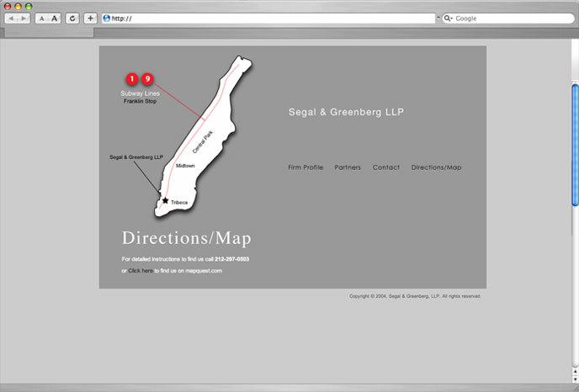
Task: Open the Google search magnifier dropdown
Action: point(449,19)
